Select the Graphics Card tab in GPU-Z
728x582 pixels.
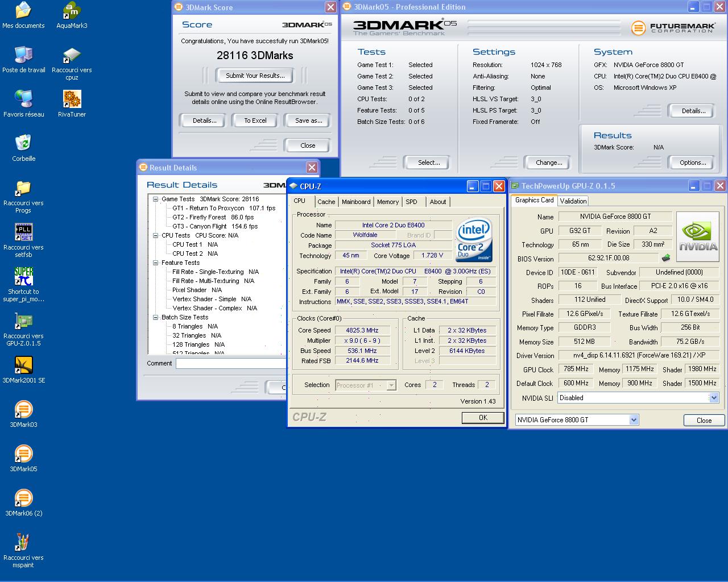click(534, 200)
